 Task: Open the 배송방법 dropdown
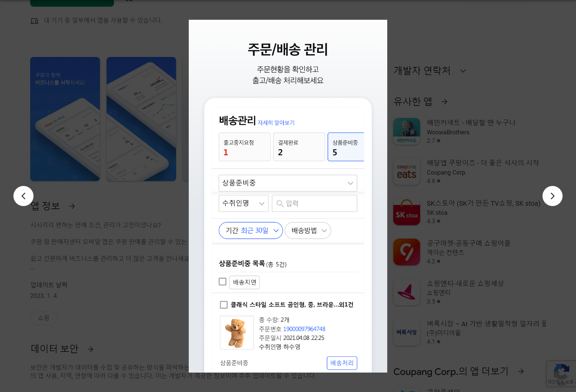point(307,230)
